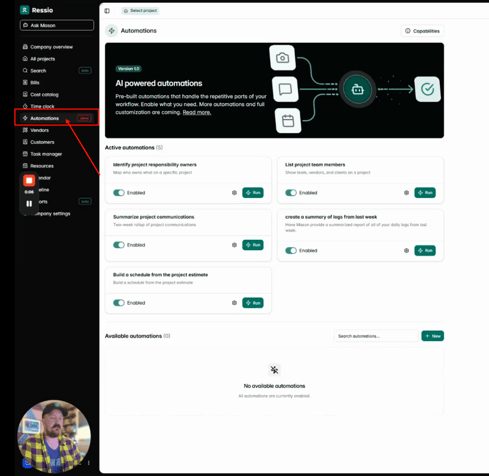Click the camera icon in banner
The image size is (489, 476).
tap(282, 58)
